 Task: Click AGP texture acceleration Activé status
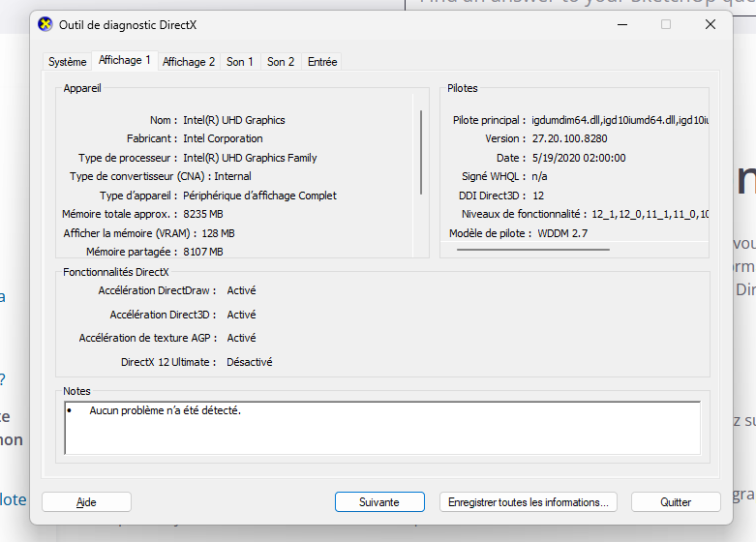coord(241,338)
